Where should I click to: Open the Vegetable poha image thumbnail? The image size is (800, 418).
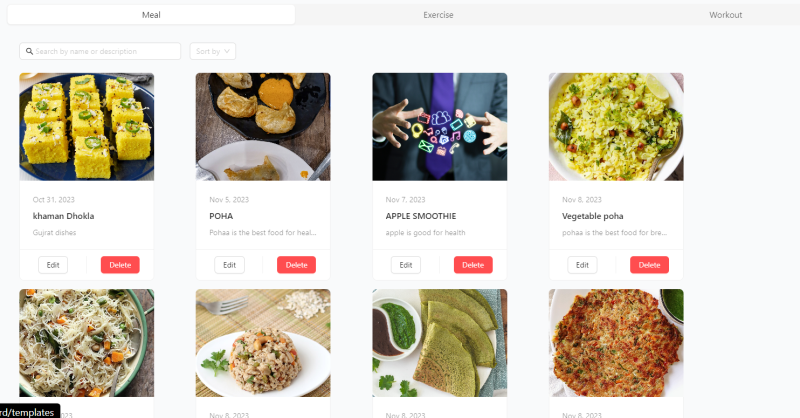coord(616,127)
